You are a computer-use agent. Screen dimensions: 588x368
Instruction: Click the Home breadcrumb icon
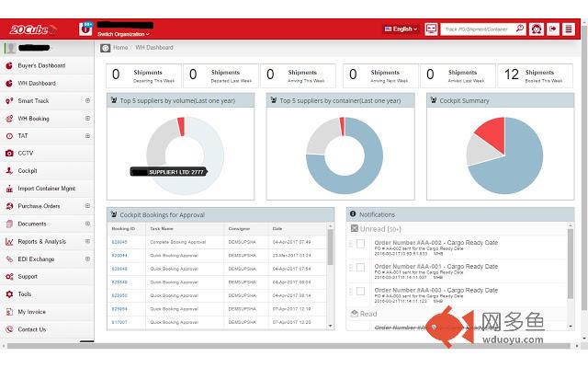pos(105,47)
